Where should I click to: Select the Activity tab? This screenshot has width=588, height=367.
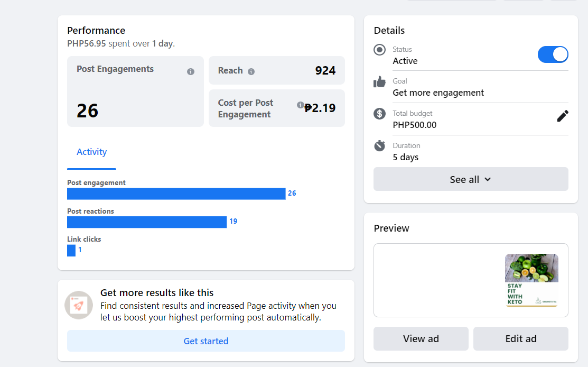coord(91,152)
